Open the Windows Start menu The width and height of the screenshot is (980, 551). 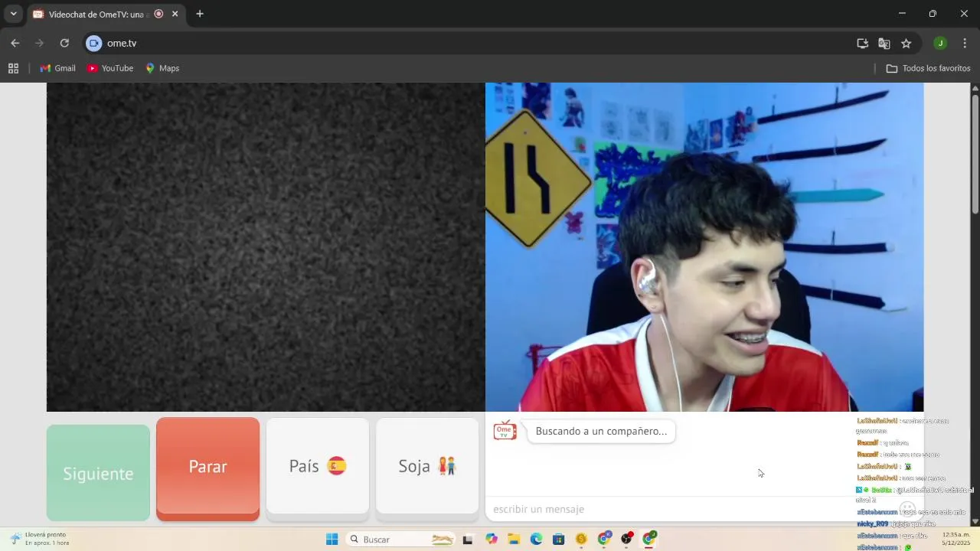(332, 540)
